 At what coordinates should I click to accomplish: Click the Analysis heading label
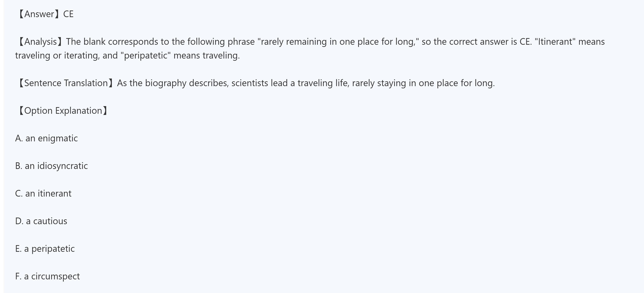coord(41,42)
